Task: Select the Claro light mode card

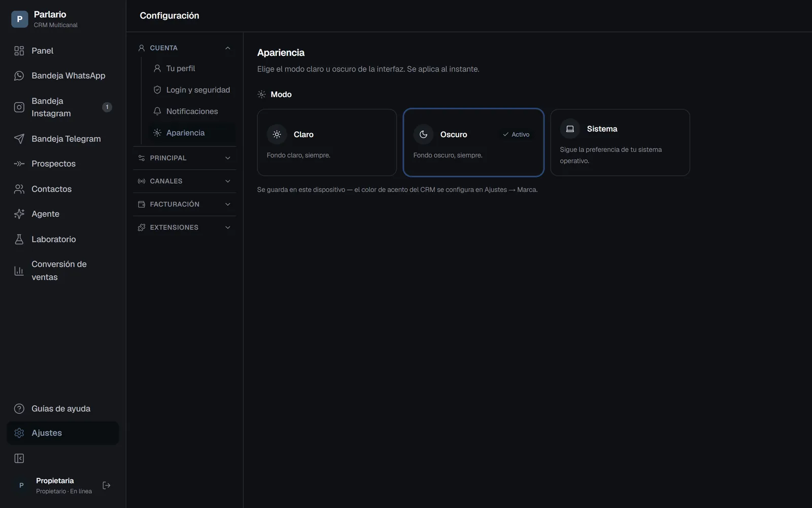Action: (x=327, y=143)
